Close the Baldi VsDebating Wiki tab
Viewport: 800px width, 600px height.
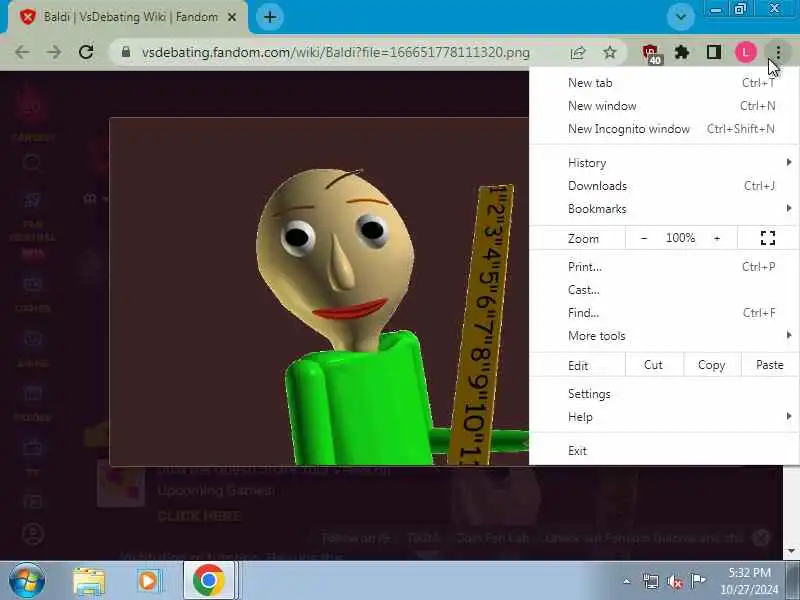pyautogui.click(x=232, y=17)
